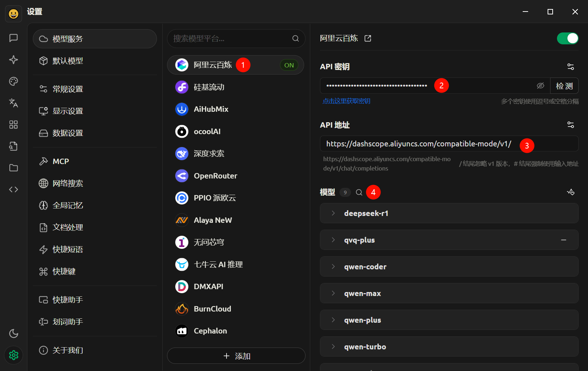The image size is (588, 371).
Task: Select the 深度求索 provider
Action: pyautogui.click(x=235, y=154)
